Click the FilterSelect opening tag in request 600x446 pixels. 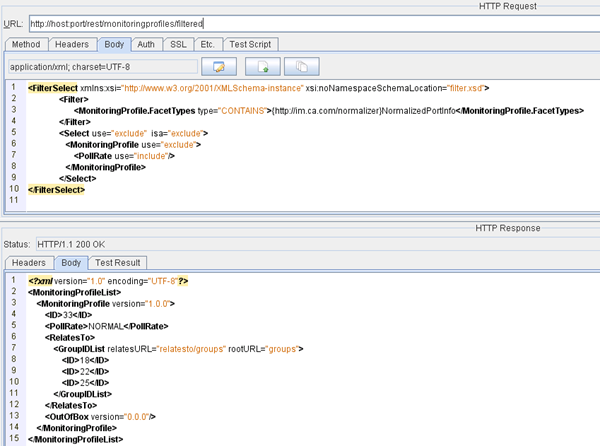[53, 88]
